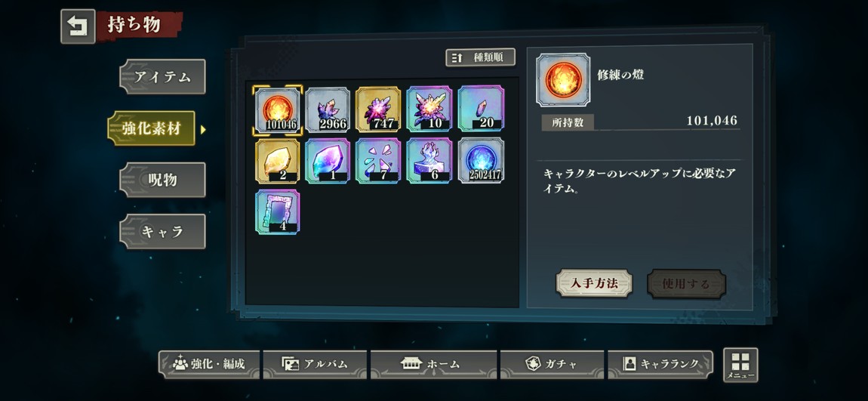Select the rainbow gem item with count 1
The height and width of the screenshot is (401, 868).
pyautogui.click(x=328, y=161)
